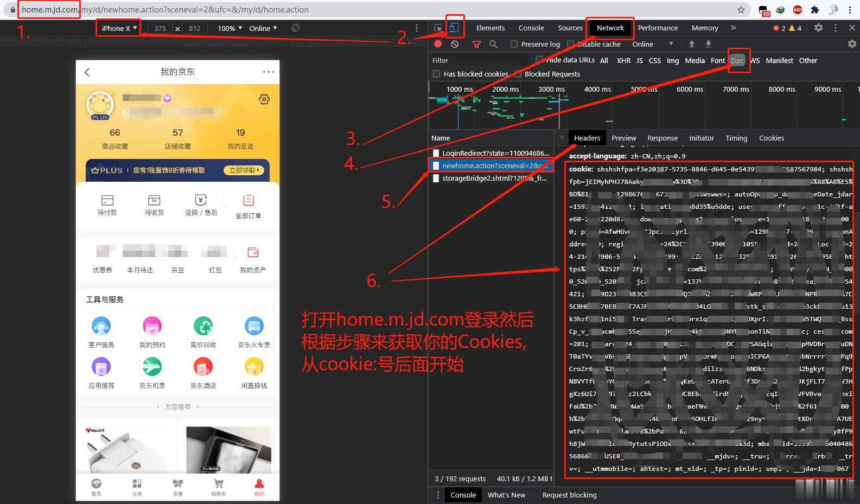This screenshot has height=504, width=860.
Task: Toggle Disable cache checkbox
Action: pyautogui.click(x=570, y=44)
